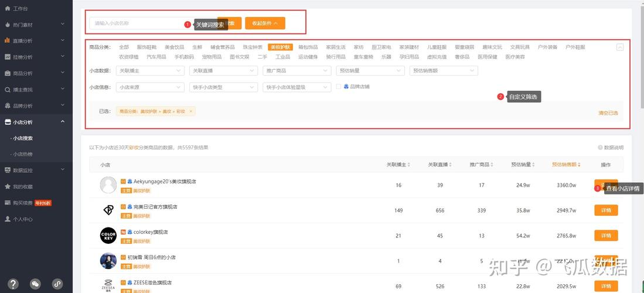The image size is (644, 293).
Task: Click the 收起条件 button
Action: click(265, 23)
